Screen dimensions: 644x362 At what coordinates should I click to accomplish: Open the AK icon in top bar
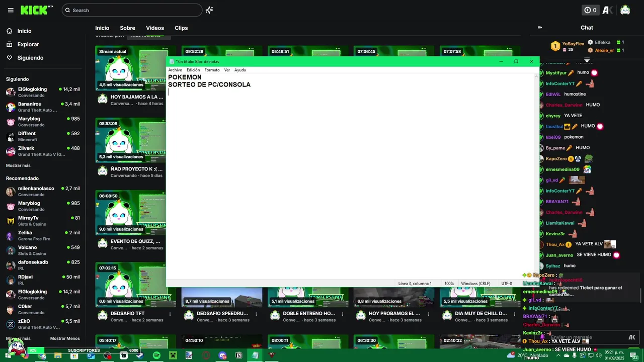[607, 10]
